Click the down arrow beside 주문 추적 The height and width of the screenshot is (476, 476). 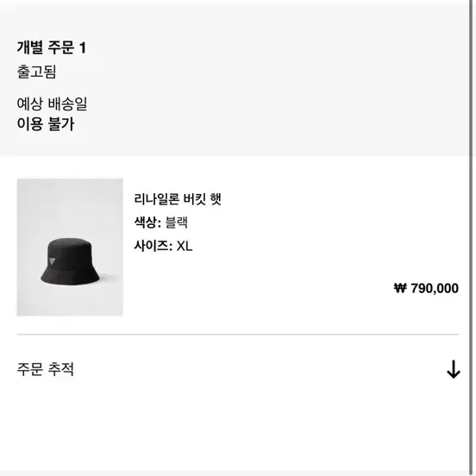(454, 369)
